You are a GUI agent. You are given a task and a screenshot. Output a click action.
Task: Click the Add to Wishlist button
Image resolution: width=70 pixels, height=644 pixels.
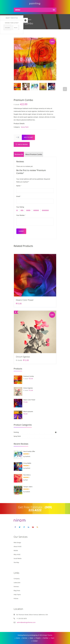(22, 144)
